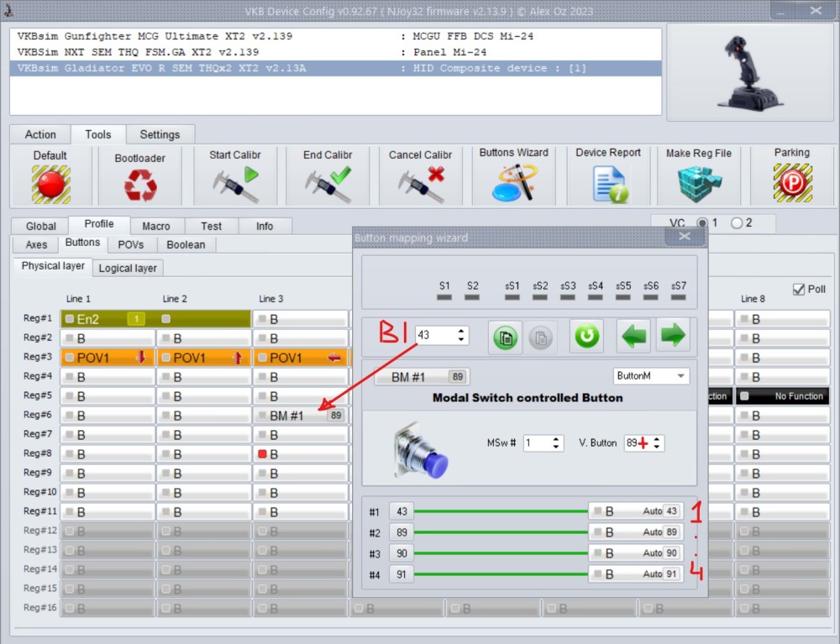Viewport: 840px width, 644px height.
Task: Open the Info tab
Action: 264,226
